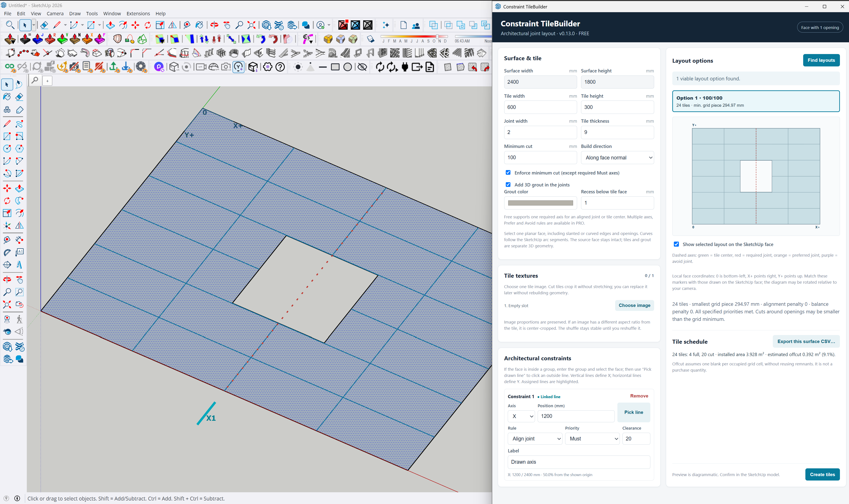849x504 pixels.
Task: Click the Create tiles button
Action: pyautogui.click(x=822, y=475)
